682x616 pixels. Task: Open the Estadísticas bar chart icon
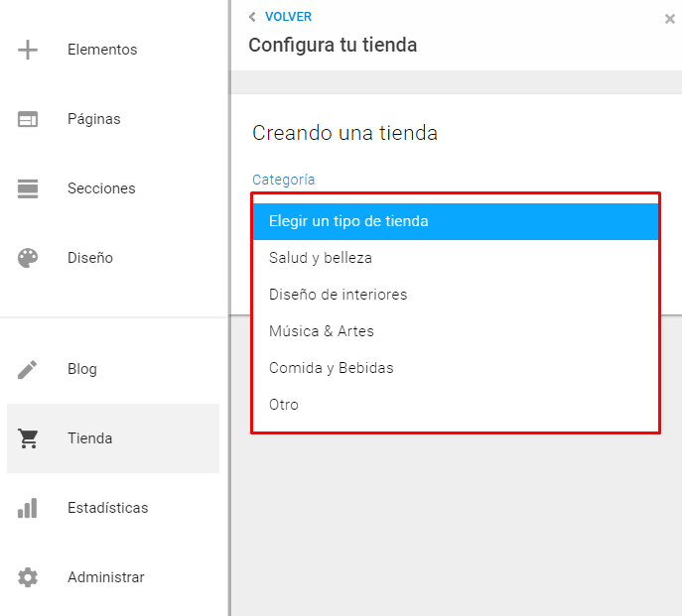pos(28,508)
